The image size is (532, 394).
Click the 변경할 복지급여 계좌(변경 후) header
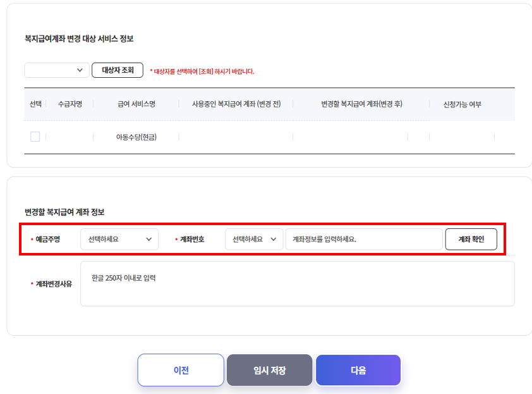click(x=361, y=104)
